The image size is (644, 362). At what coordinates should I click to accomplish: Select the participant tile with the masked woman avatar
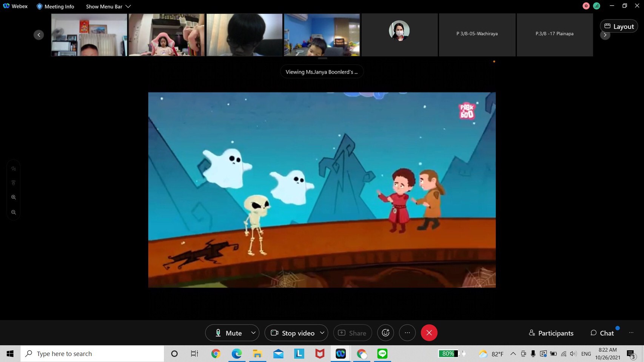pyautogui.click(x=399, y=35)
